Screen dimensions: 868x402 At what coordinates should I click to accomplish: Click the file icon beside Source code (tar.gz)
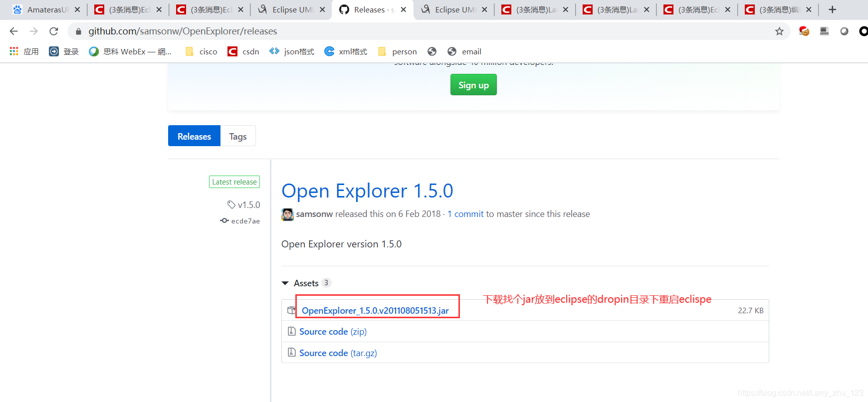pos(292,353)
